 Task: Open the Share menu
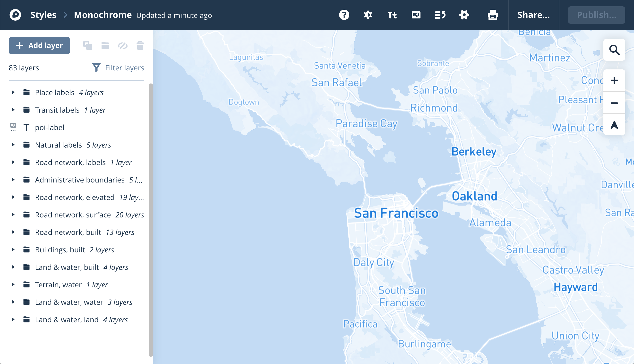(534, 15)
